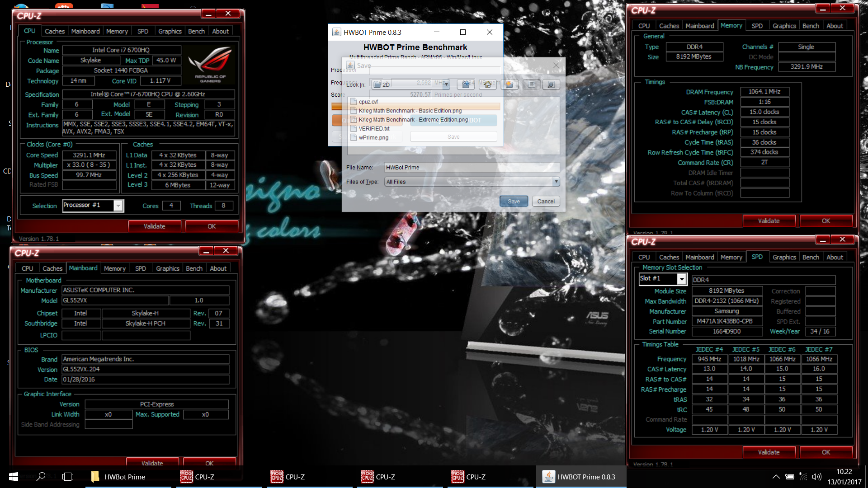Open the HWBot Prime folder taskbar button
The height and width of the screenshot is (488, 868).
(128, 477)
